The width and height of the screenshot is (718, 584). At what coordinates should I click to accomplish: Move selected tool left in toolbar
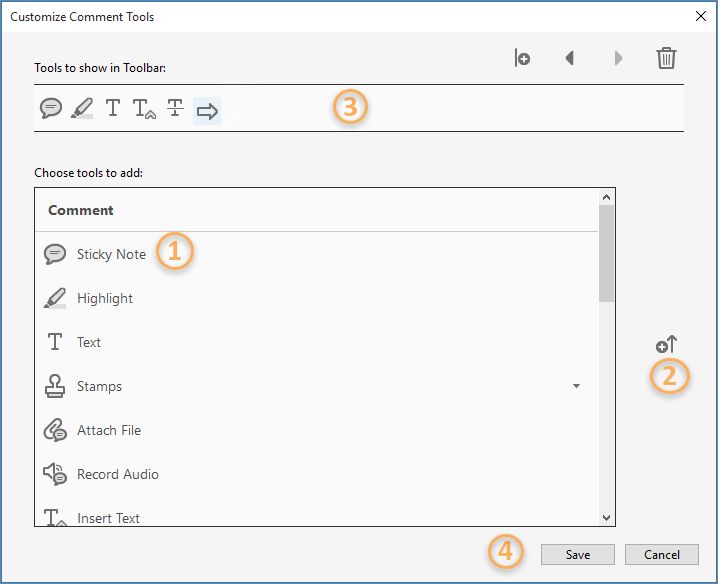(x=570, y=58)
